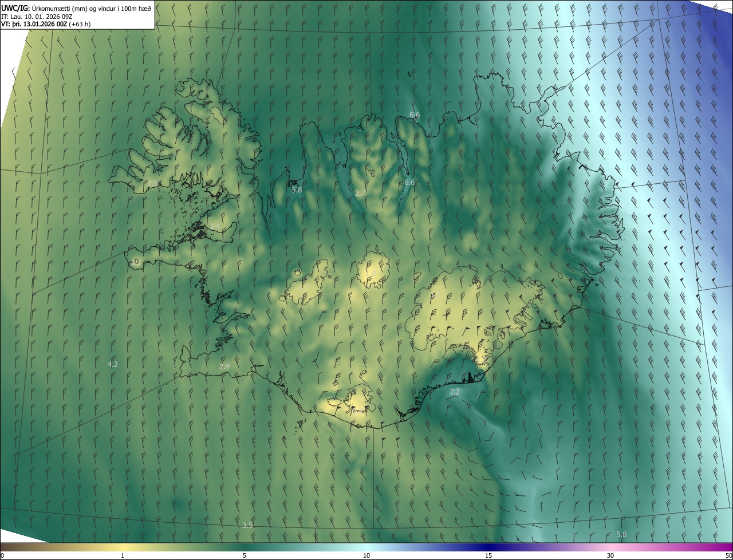
Task: Click the 1.0 value on the central glacier
Action: point(372,274)
